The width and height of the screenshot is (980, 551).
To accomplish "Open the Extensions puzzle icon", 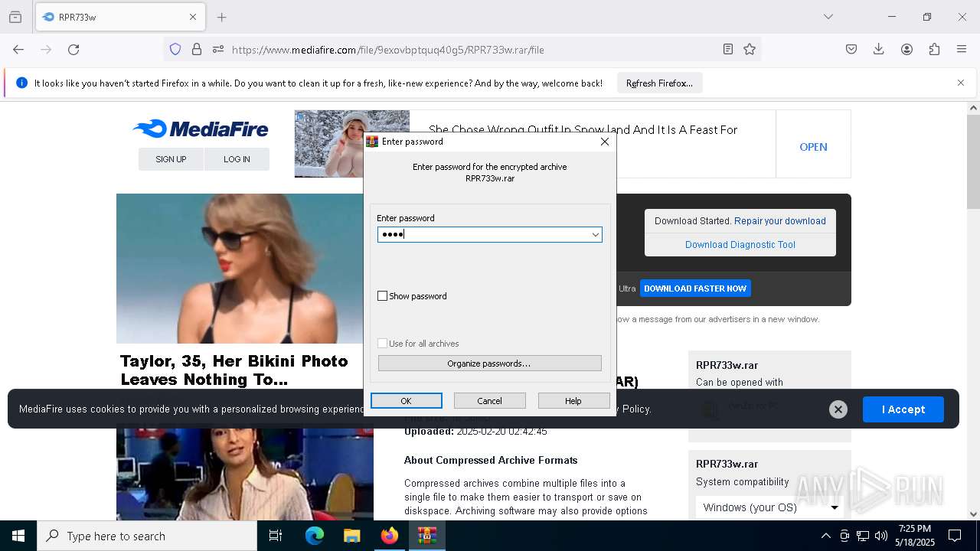I will [934, 49].
